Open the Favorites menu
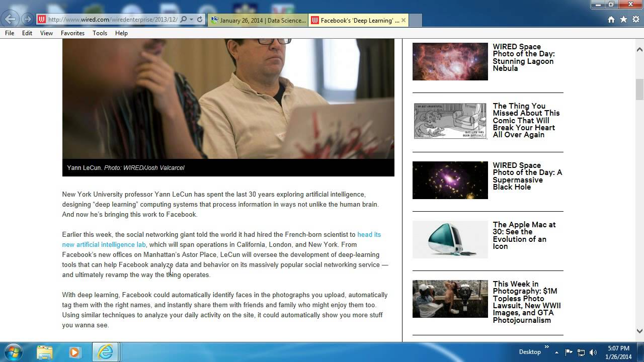 [x=72, y=33]
